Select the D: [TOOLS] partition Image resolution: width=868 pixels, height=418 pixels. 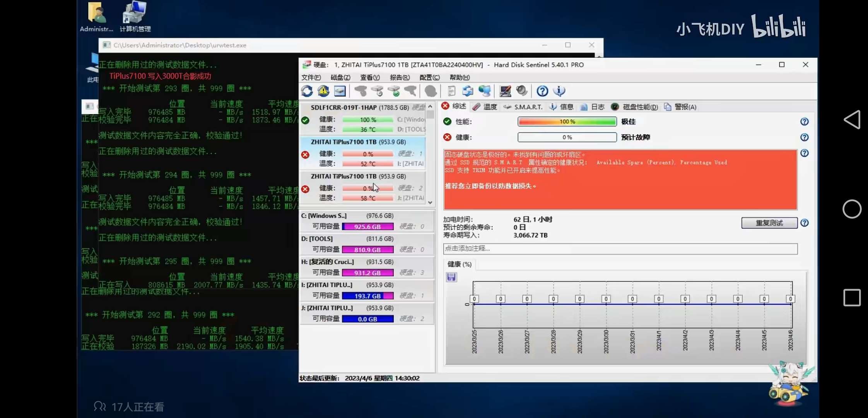(x=367, y=244)
